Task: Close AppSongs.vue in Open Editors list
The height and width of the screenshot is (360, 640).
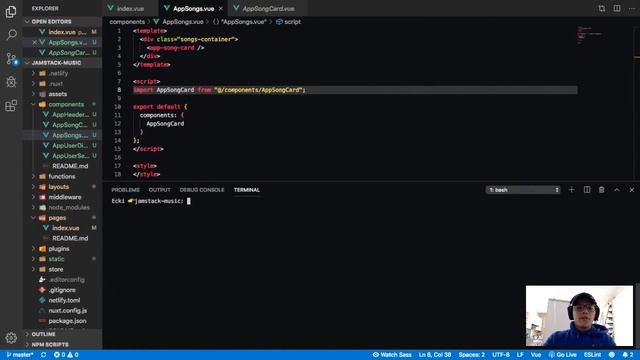Action: click(x=34, y=42)
